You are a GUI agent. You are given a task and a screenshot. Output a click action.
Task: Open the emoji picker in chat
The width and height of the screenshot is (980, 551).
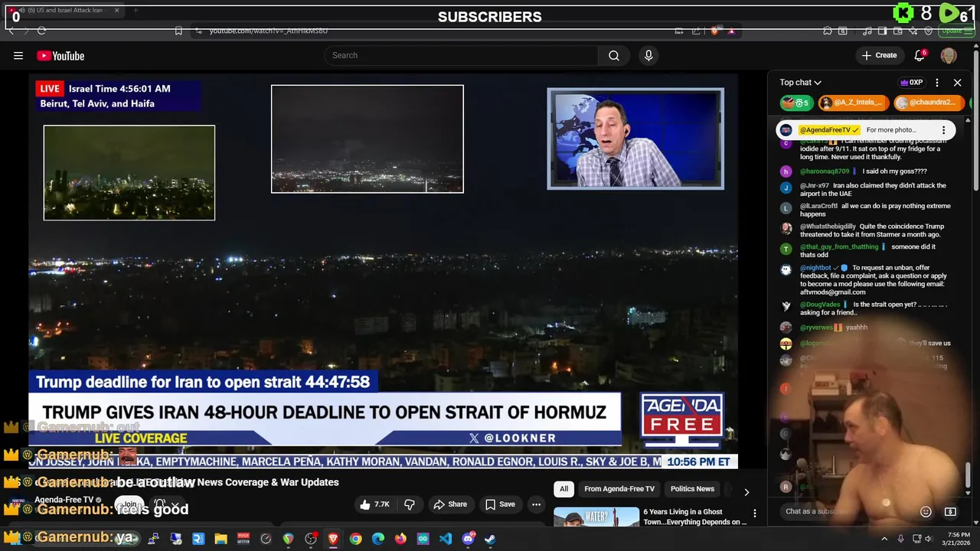coord(926,511)
